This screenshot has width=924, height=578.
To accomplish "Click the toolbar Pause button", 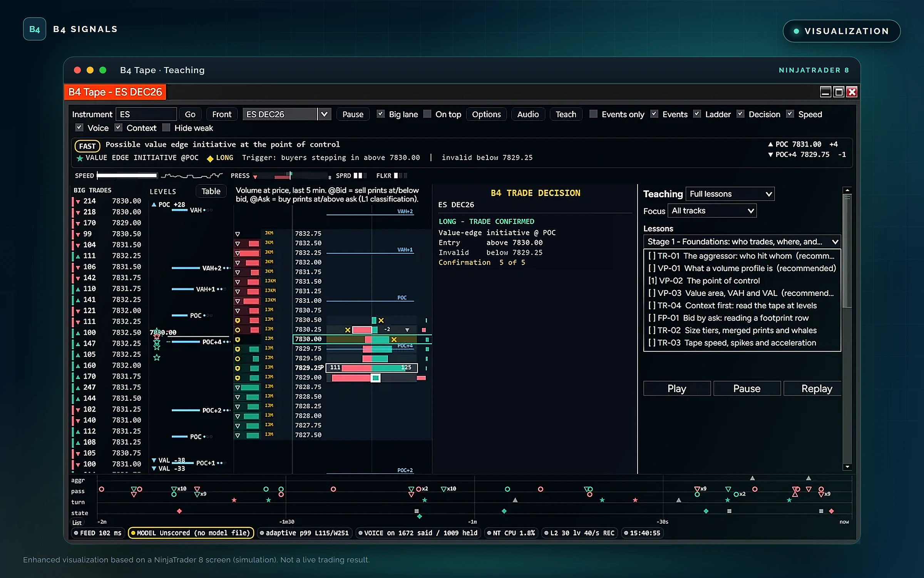I will click(353, 114).
